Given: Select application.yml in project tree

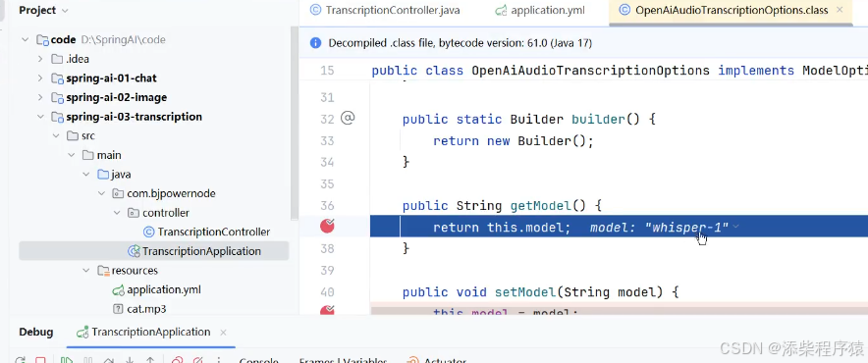Looking at the screenshot, I should (x=164, y=289).
